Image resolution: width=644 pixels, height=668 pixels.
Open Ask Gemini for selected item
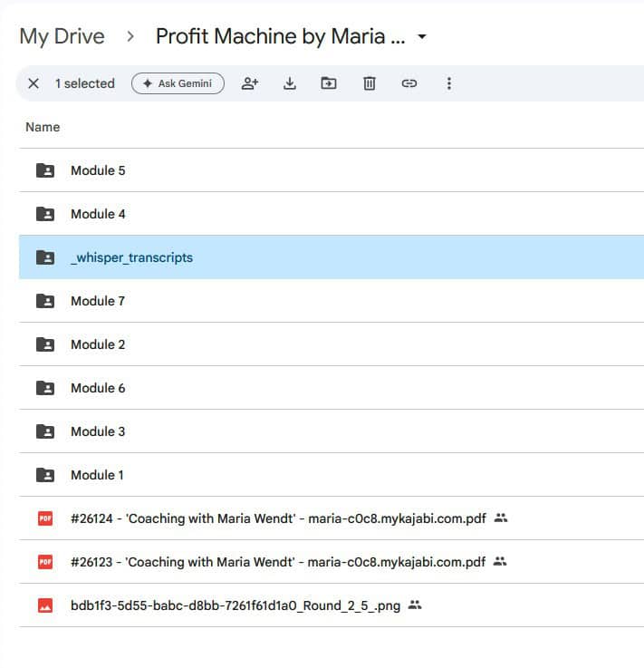tap(178, 83)
